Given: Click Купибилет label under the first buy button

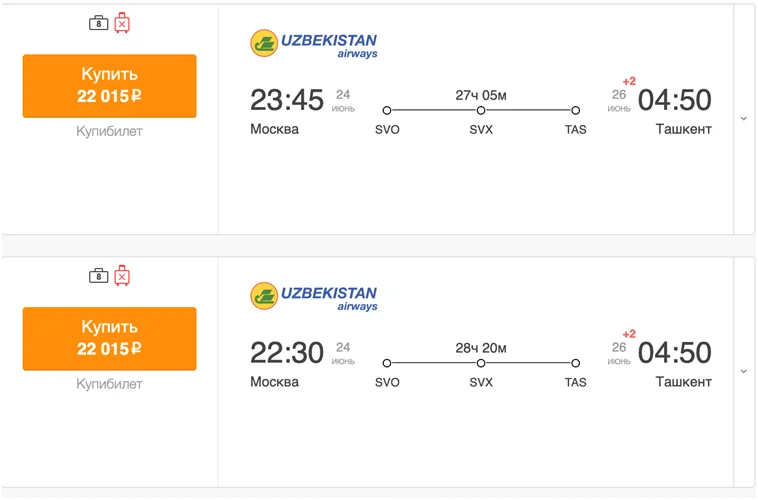Looking at the screenshot, I should 110,131.
